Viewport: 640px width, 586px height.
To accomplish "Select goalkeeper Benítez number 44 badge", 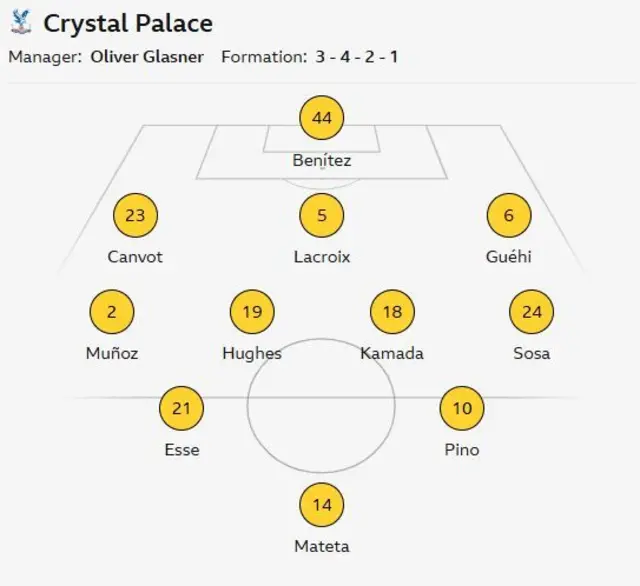I will (322, 119).
